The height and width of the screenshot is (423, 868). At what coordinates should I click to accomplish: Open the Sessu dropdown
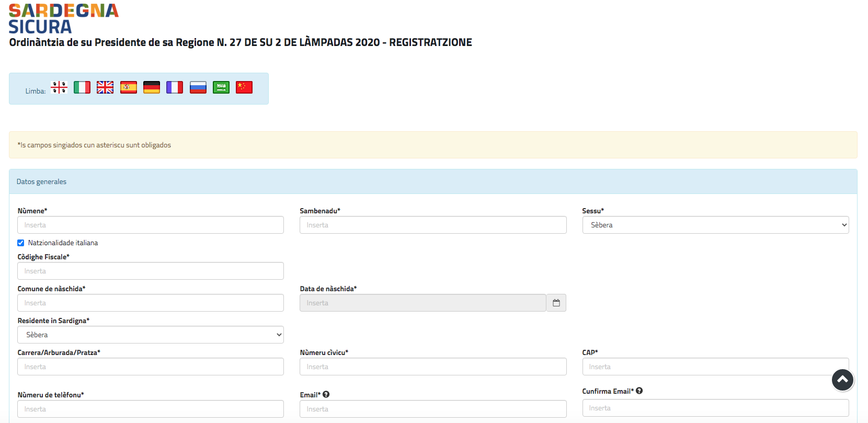click(715, 225)
